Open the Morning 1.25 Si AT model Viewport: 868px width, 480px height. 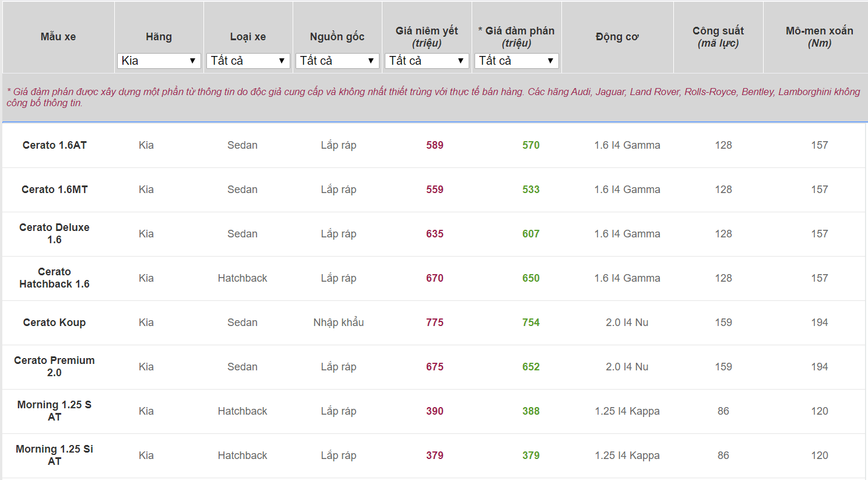coord(54,455)
